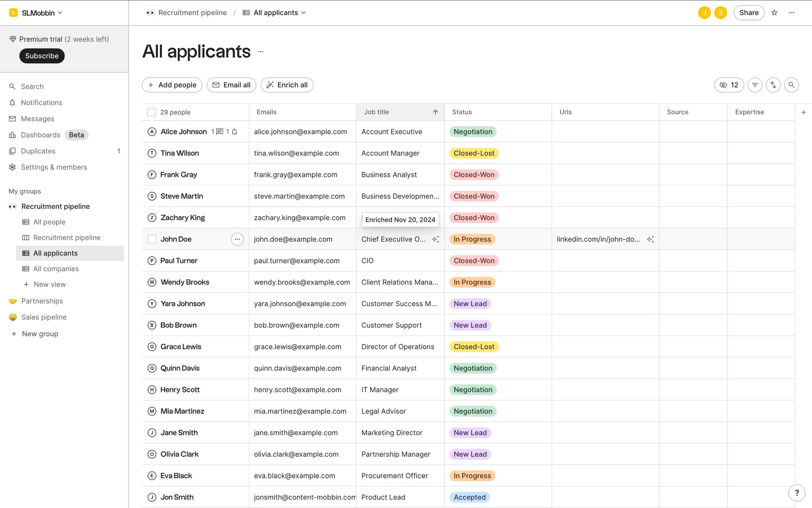This screenshot has height=508, width=812.
Task: Click notification bell on Alice Johnson's row
Action: (234, 132)
